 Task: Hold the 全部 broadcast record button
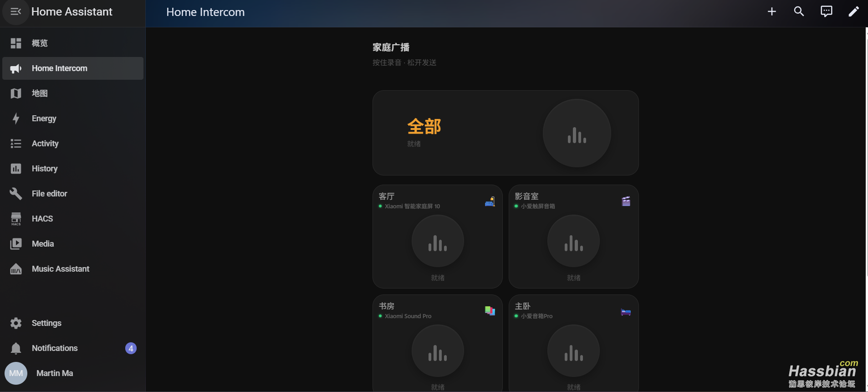[577, 133]
